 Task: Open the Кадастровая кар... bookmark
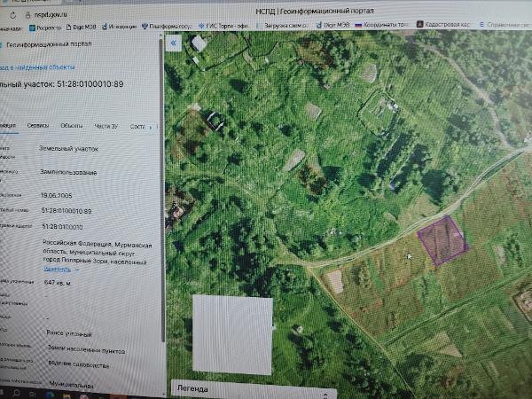[x=443, y=25]
